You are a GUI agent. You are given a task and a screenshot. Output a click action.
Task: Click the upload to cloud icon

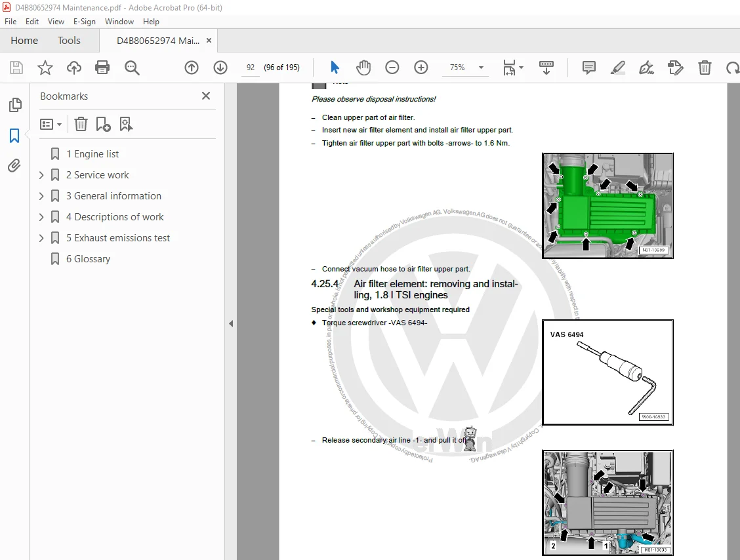pos(73,68)
